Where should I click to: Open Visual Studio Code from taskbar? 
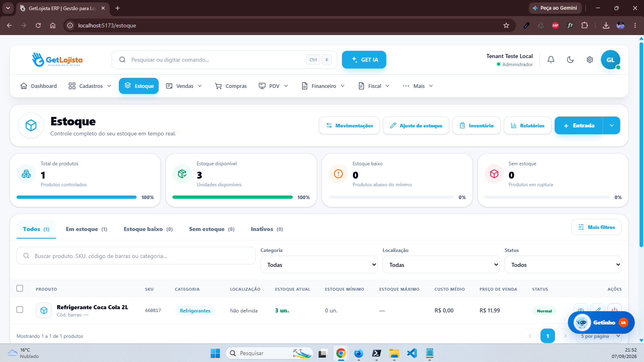click(412, 353)
